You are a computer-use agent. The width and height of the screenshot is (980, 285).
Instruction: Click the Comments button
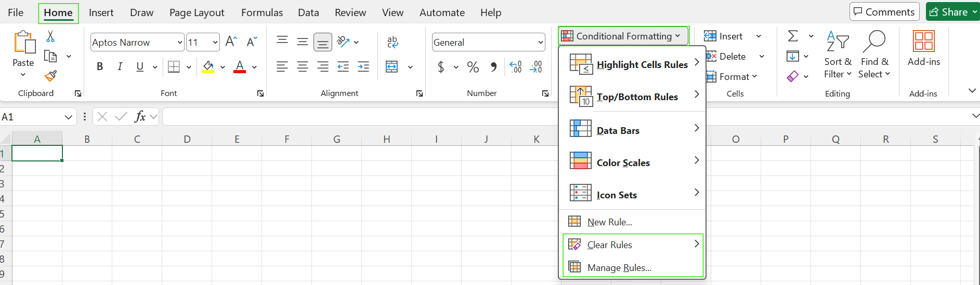pyautogui.click(x=884, y=12)
